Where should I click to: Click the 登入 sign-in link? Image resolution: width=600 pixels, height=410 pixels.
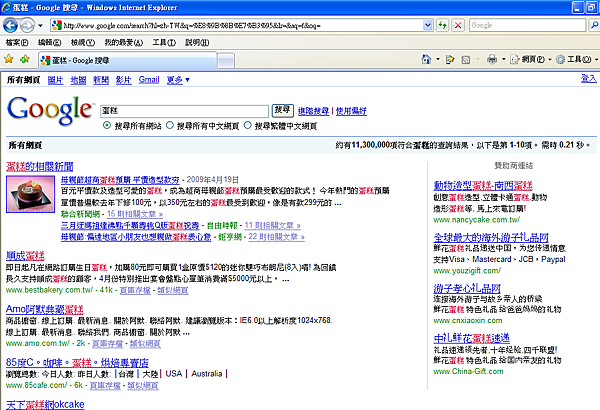[589, 78]
